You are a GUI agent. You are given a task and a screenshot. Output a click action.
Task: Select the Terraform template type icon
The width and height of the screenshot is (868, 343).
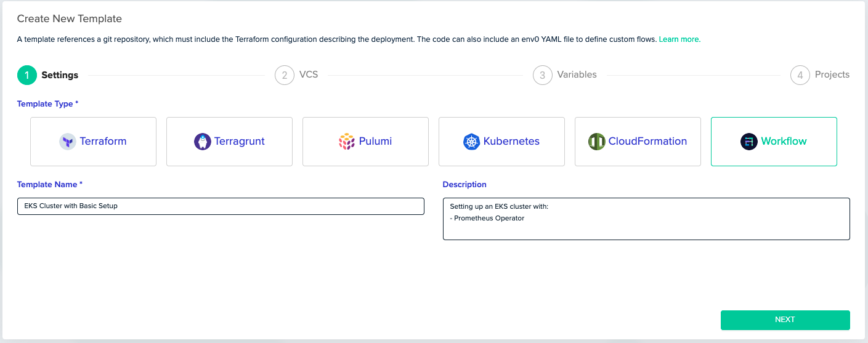point(68,142)
